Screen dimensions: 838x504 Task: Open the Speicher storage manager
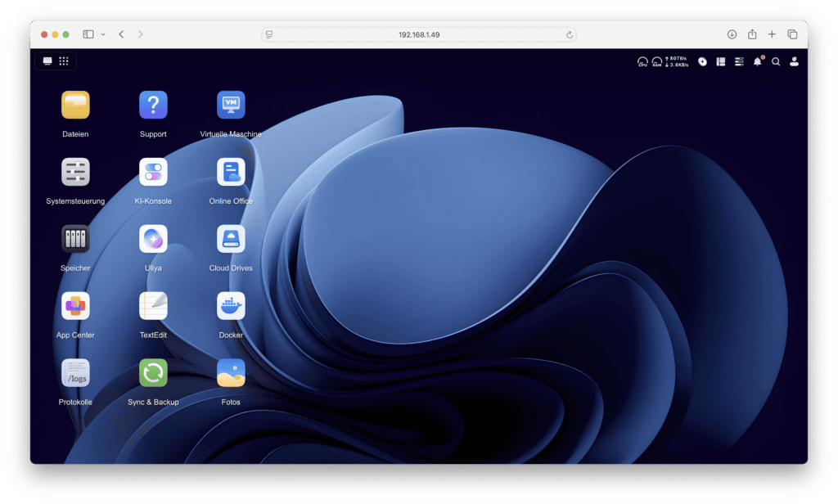point(75,240)
